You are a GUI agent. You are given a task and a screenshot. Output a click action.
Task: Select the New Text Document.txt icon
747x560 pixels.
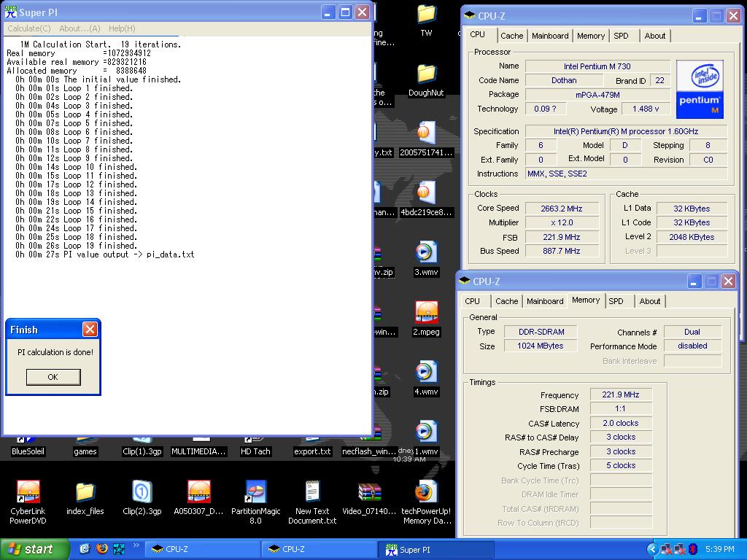[x=312, y=491]
